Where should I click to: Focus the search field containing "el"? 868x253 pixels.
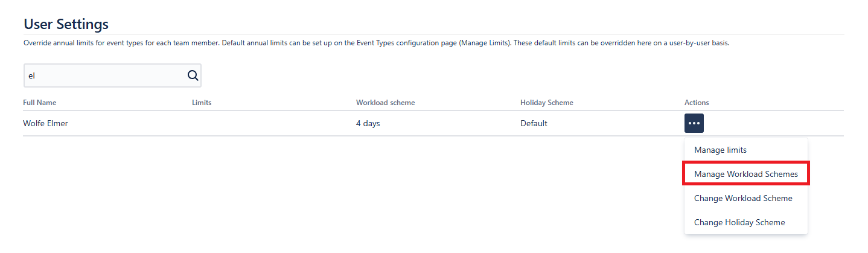tap(103, 76)
